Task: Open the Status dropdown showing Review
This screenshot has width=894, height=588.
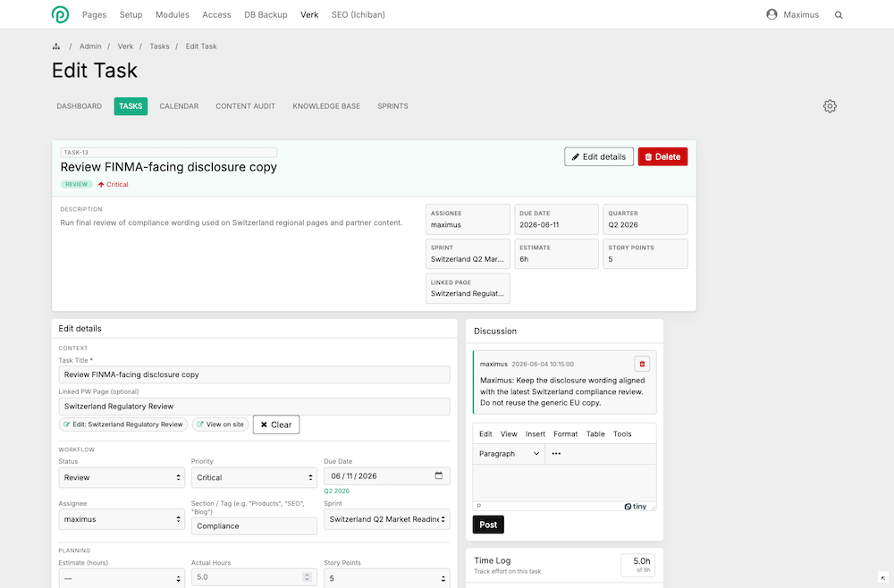Action: (122, 477)
